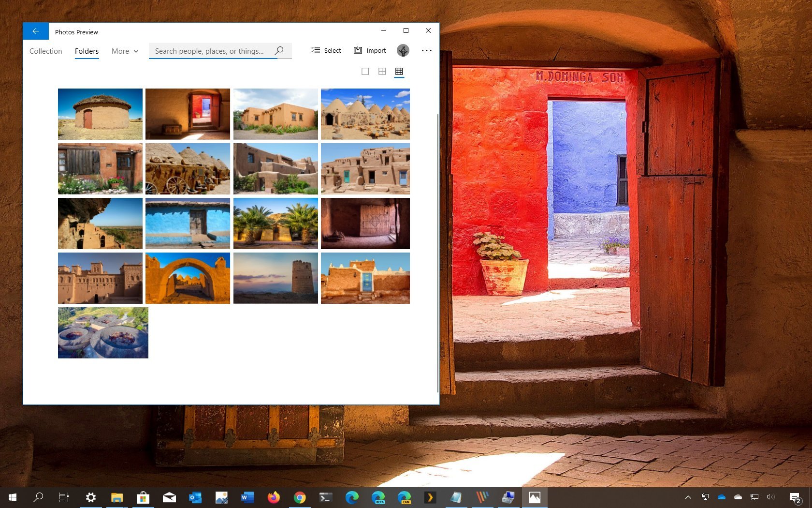Switch to medium grid view size
The height and width of the screenshot is (508, 812).
(382, 71)
